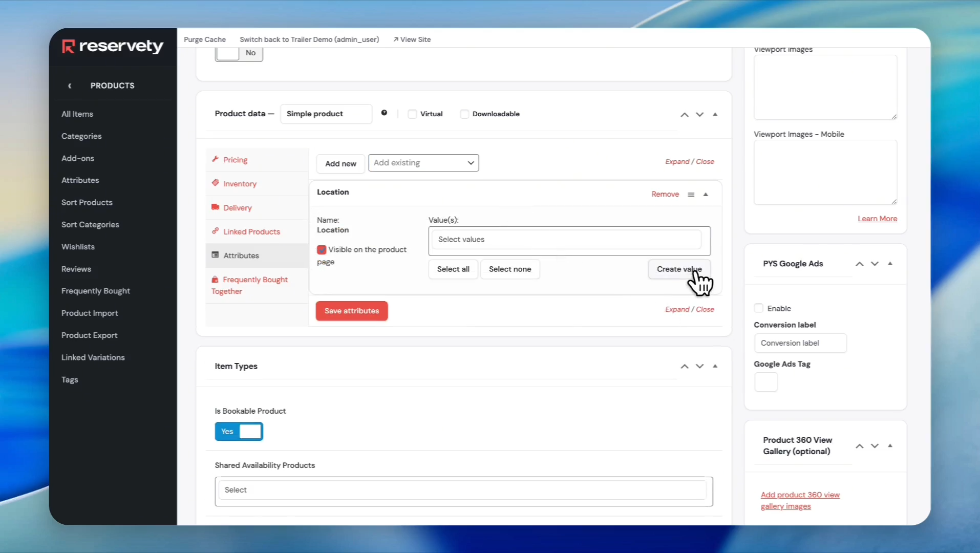This screenshot has width=980, height=553.
Task: Move Product data panel up
Action: point(684,115)
